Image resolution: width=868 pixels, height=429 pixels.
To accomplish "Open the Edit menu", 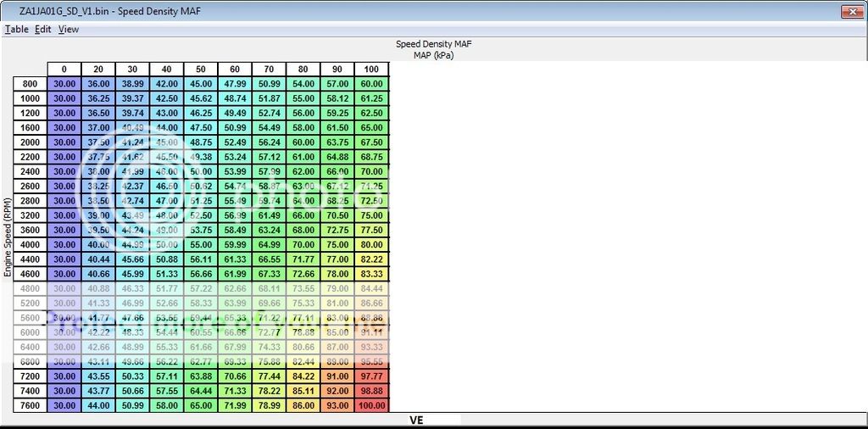I will pos(42,29).
